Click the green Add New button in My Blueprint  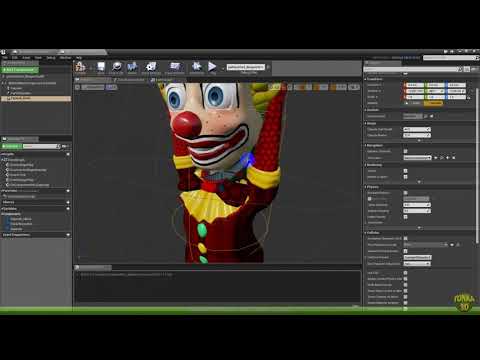(x=11, y=146)
